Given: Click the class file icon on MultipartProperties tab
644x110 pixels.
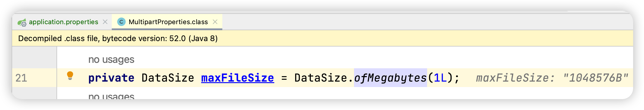Looking at the screenshot, I should pos(121,22).
